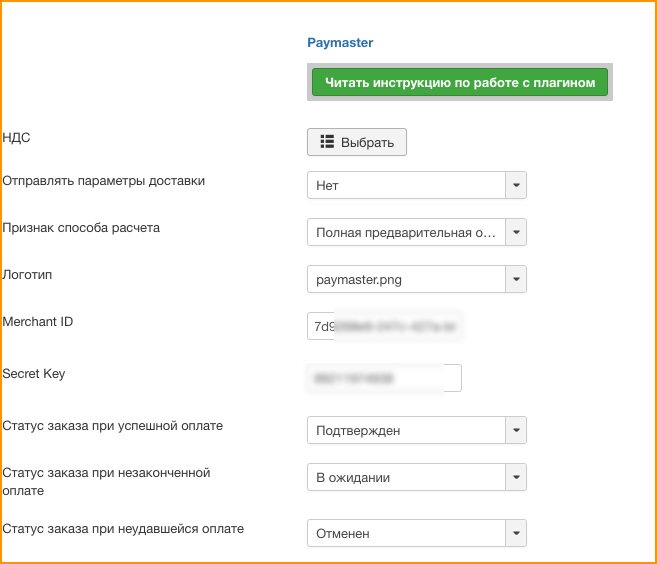Open the Paymaster heading link
The width and height of the screenshot is (657, 564).
(x=340, y=43)
